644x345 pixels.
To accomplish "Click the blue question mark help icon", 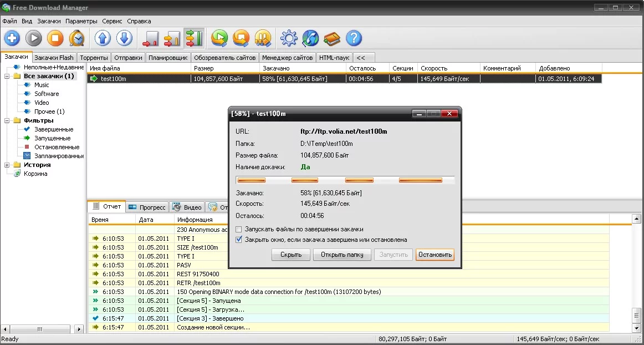I will pos(354,38).
